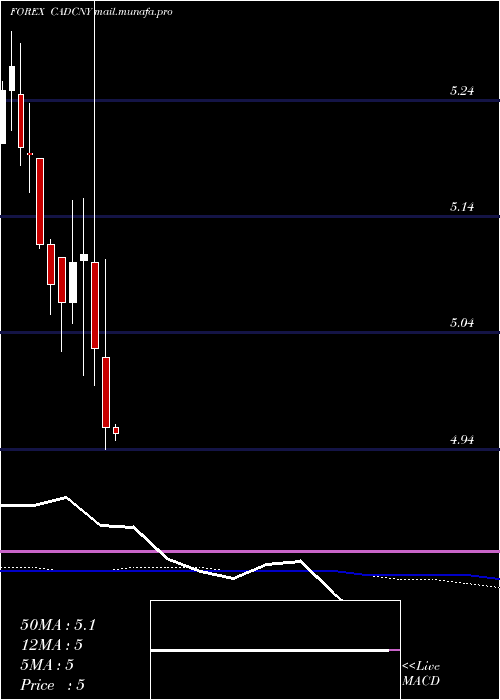500x700 pixels.
Task: Click the 12MA : 5 readout
Action: tap(52, 645)
